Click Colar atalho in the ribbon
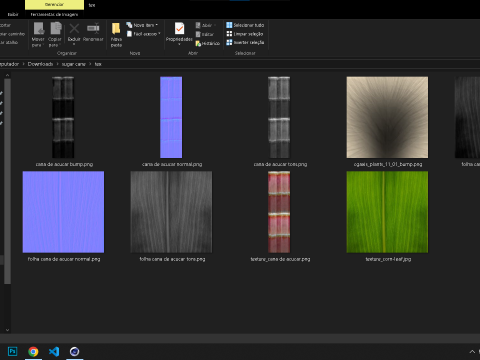The height and width of the screenshot is (360, 480). click(x=9, y=42)
